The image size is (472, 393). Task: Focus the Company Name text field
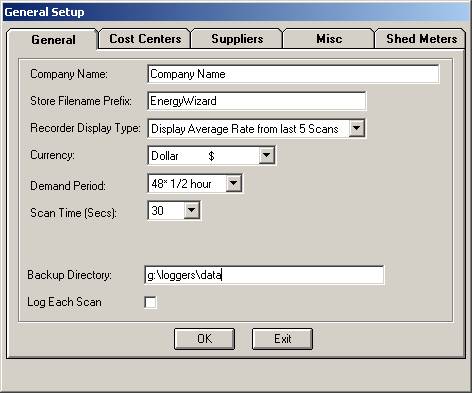293,74
